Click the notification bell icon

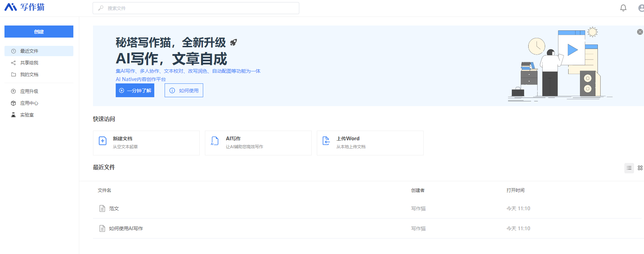pos(623,8)
